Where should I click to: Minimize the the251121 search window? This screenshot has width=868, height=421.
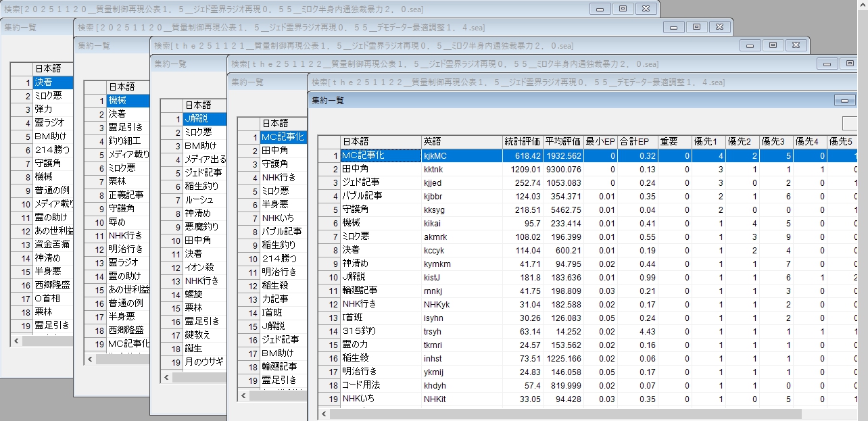pyautogui.click(x=750, y=45)
